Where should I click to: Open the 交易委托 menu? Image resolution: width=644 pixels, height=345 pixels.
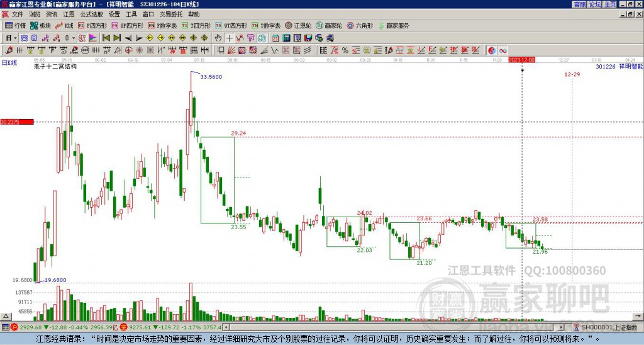point(171,14)
